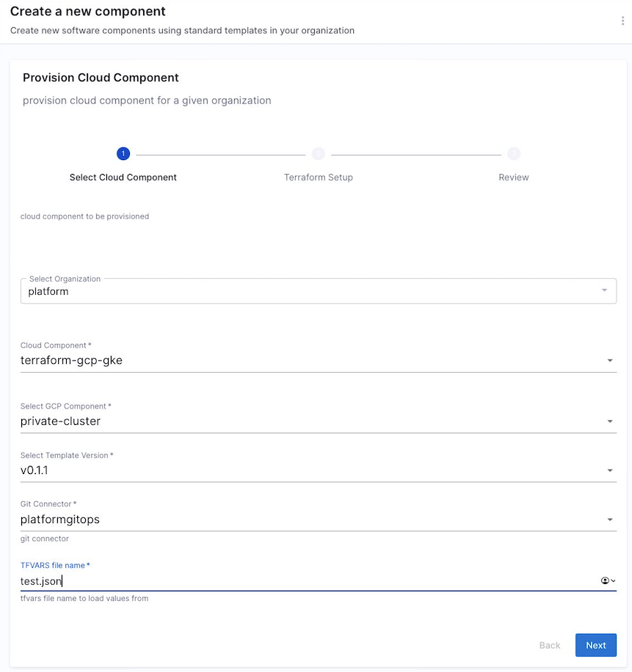Open the vertical three-dot options menu
The width and height of the screenshot is (632, 672).
622,21
